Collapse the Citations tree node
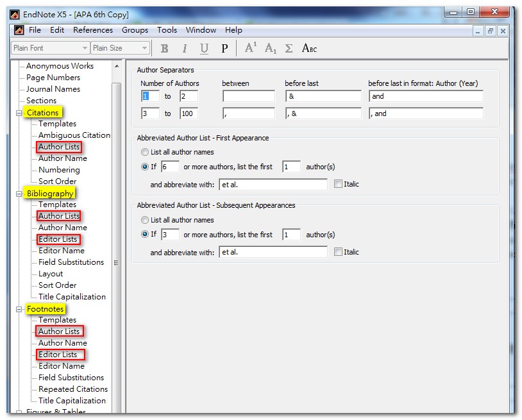The height and width of the screenshot is (420, 522). click(19, 113)
